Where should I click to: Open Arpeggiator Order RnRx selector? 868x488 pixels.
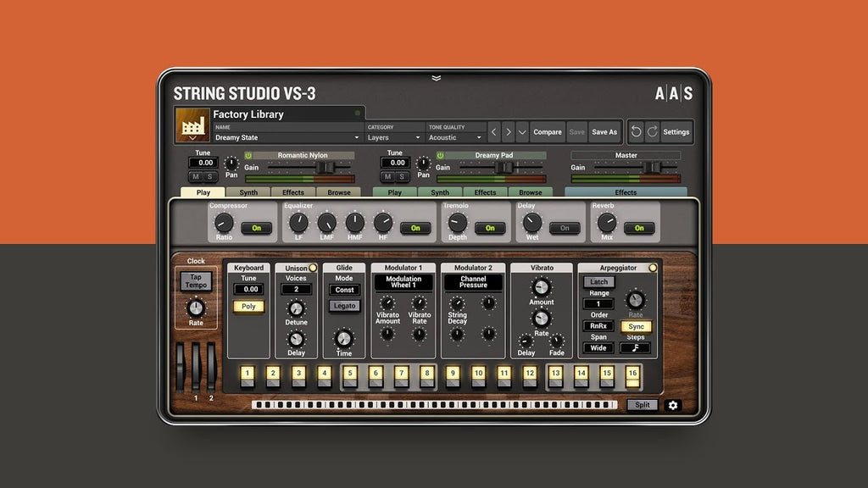click(598, 326)
